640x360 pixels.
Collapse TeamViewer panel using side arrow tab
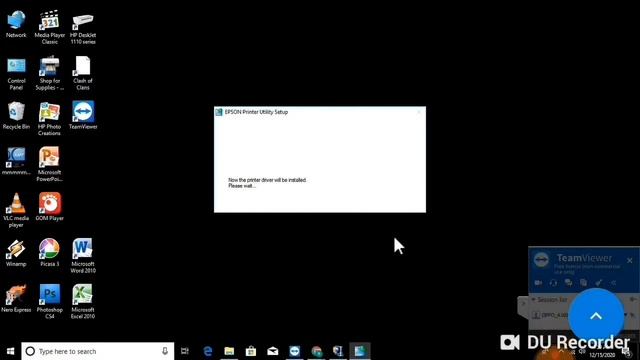(523, 304)
